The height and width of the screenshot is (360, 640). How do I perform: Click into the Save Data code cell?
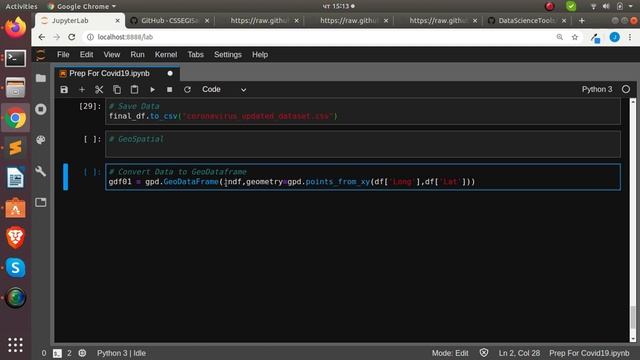click(363, 111)
